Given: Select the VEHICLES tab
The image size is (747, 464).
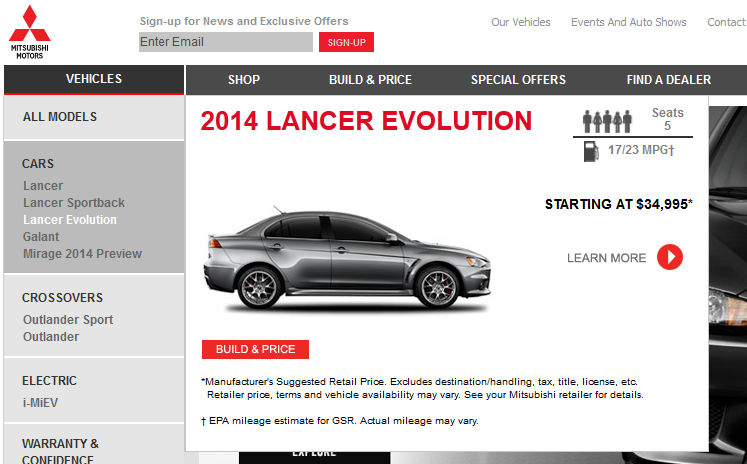Looking at the screenshot, I should point(94,79).
